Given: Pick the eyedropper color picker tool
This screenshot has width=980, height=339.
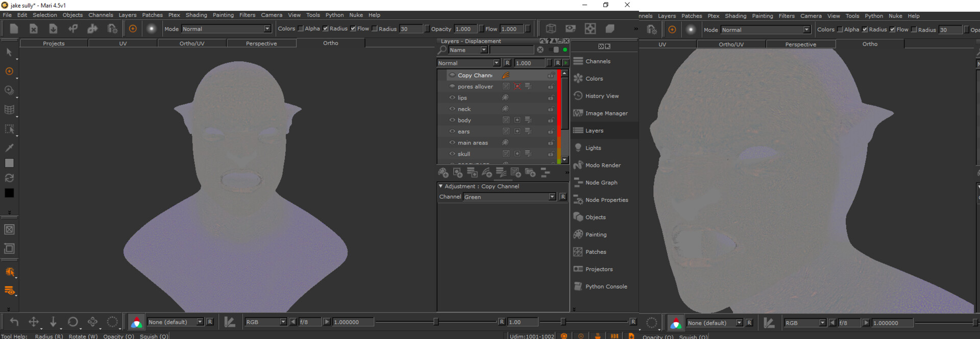Looking at the screenshot, I should [9, 148].
